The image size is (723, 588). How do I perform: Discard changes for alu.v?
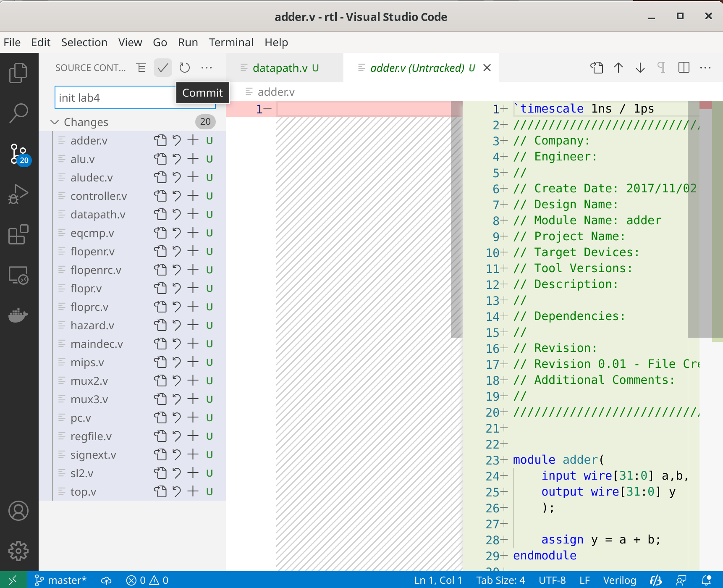[177, 159]
